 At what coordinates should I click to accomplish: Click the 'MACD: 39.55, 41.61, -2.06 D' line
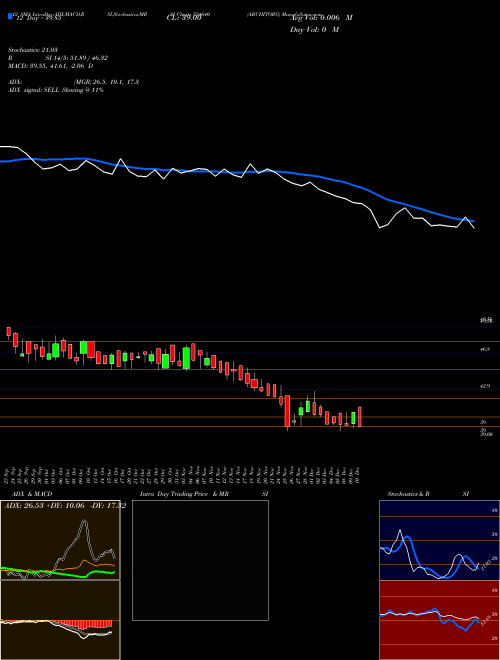51,66
